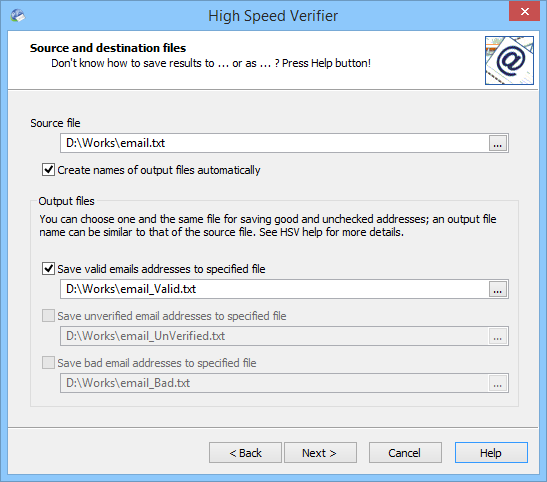Toggle Create names of output files automatically

pyautogui.click(x=48, y=170)
